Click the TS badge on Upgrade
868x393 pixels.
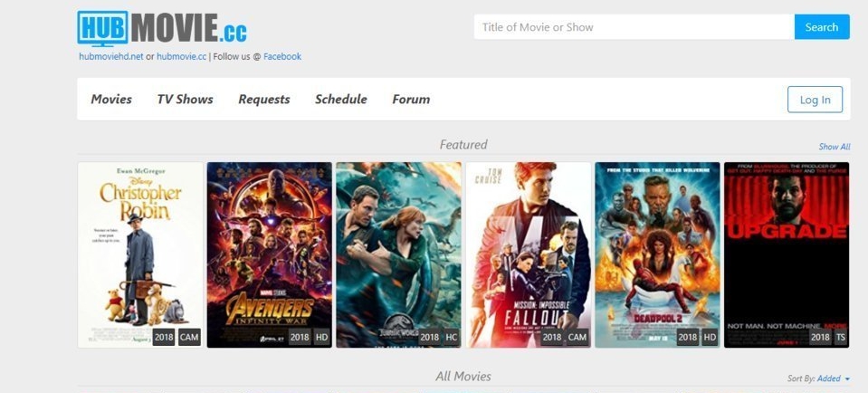pos(840,337)
